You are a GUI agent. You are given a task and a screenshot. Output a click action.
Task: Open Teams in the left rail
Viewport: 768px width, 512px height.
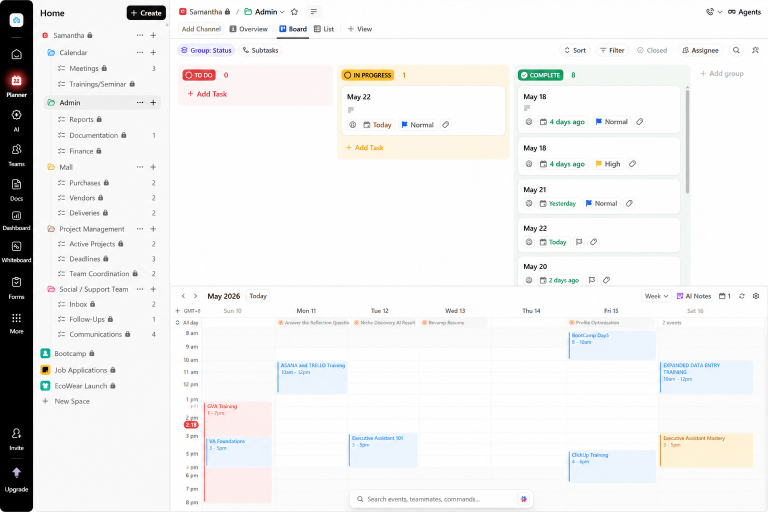(x=16, y=154)
